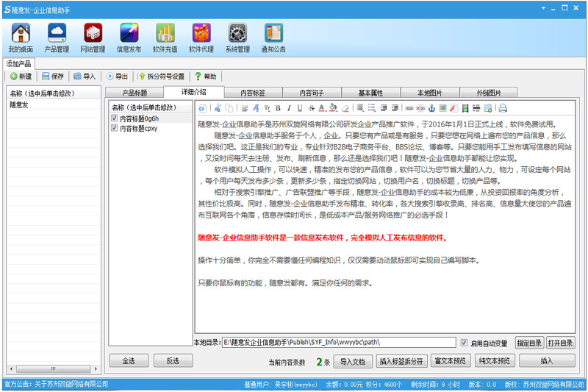This screenshot has height=392, width=588.
Task: Open title bar dropdown arrow menu
Action: pyautogui.click(x=543, y=8)
